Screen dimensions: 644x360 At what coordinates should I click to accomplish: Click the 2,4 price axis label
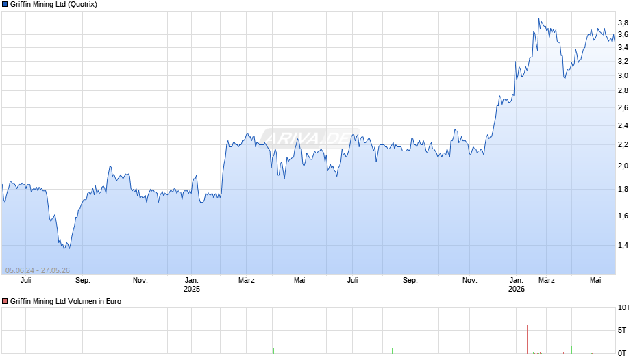(623, 126)
